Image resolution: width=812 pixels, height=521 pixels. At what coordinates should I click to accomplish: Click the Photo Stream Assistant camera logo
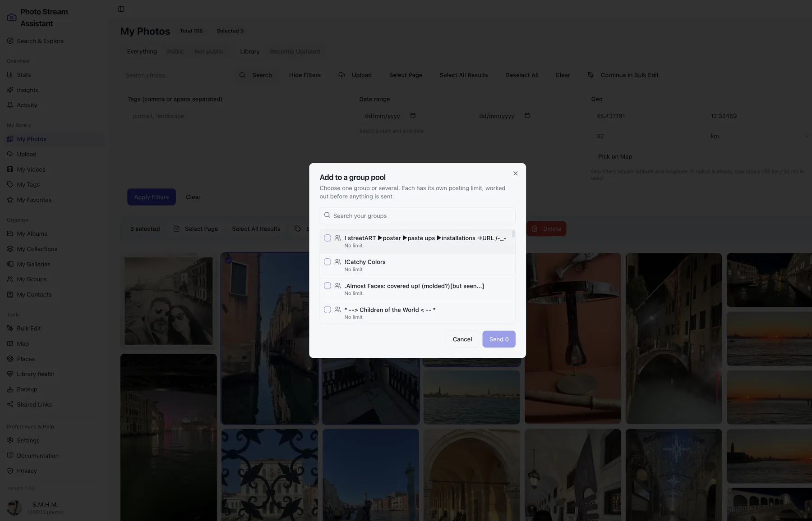(x=12, y=18)
